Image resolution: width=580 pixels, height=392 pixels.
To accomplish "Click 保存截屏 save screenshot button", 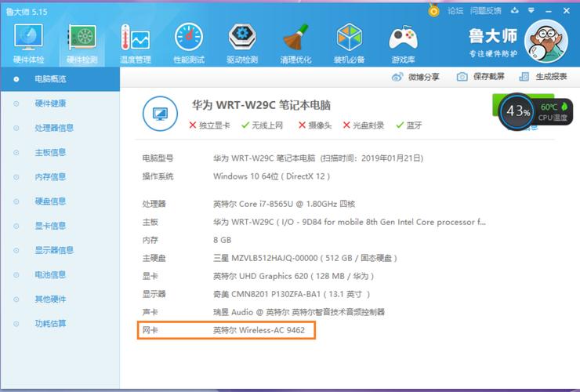I will tap(480, 77).
